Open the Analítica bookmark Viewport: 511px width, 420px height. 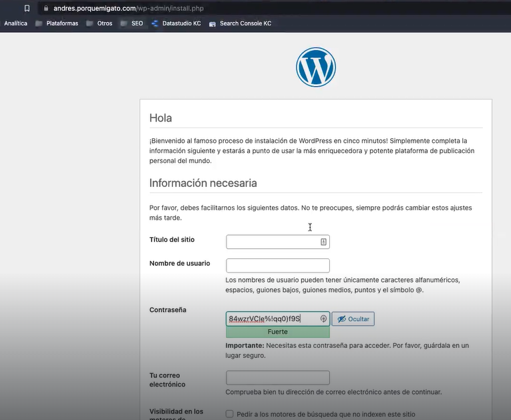(x=15, y=23)
